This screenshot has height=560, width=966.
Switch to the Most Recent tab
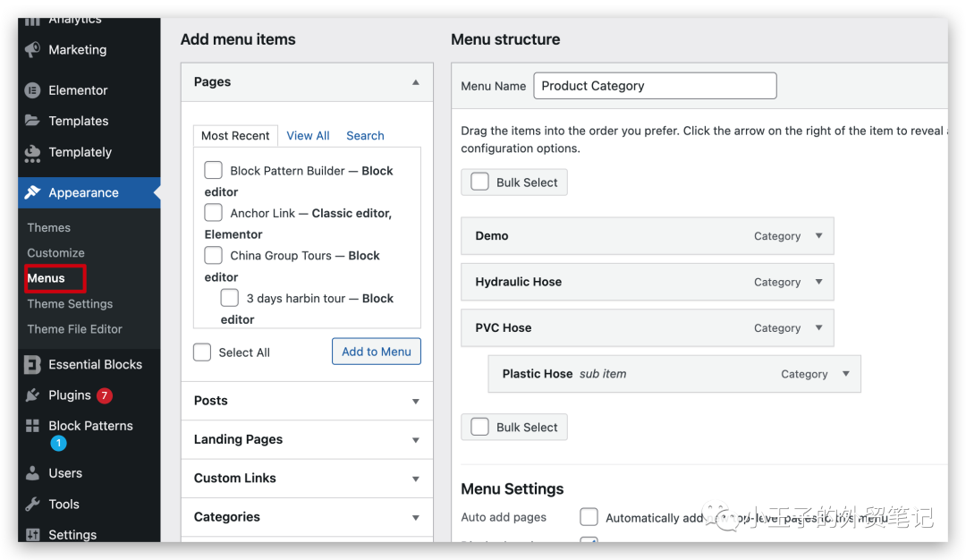[x=235, y=136]
